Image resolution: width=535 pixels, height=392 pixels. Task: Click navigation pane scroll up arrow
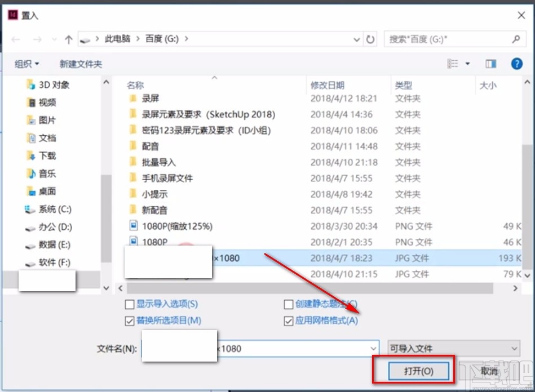[x=106, y=82]
